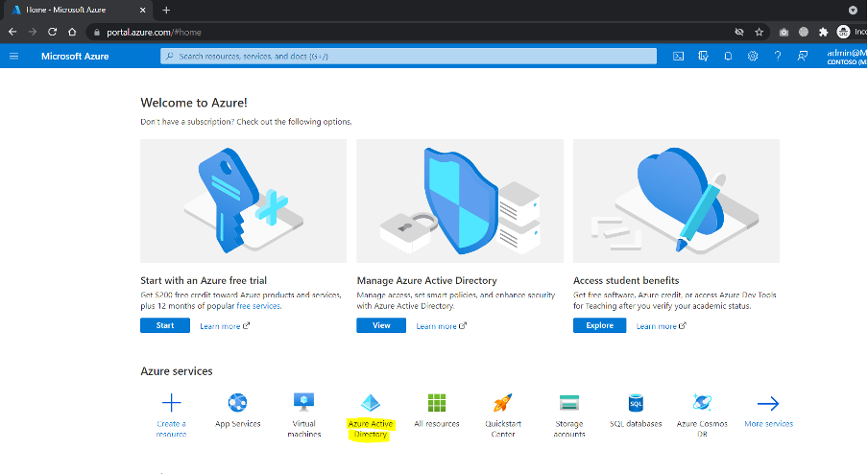Click the 'Welcome to Azure!' heading

(194, 103)
